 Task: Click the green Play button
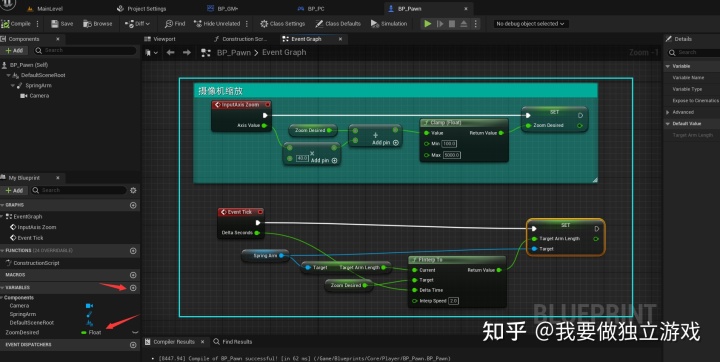tap(428, 23)
